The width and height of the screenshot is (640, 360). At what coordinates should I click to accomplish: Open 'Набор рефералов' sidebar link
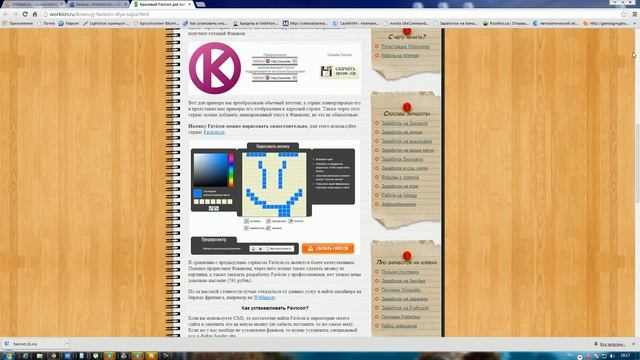tap(399, 326)
